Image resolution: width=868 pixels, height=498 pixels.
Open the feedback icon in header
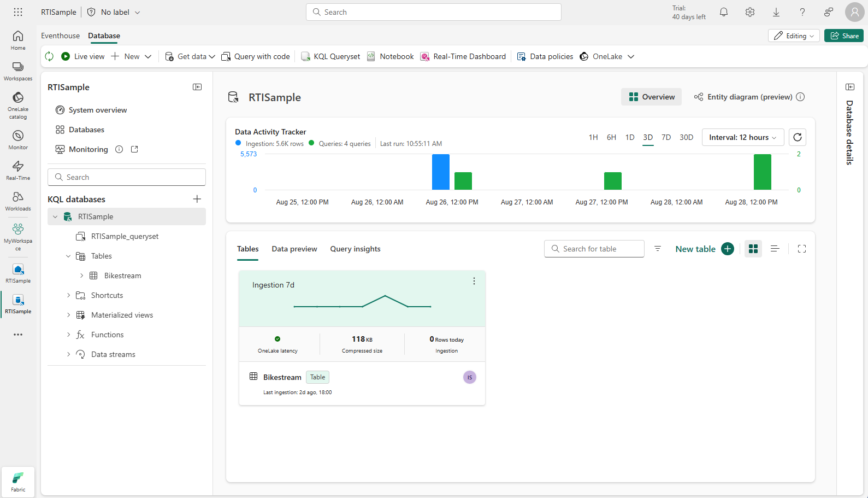[x=829, y=12]
